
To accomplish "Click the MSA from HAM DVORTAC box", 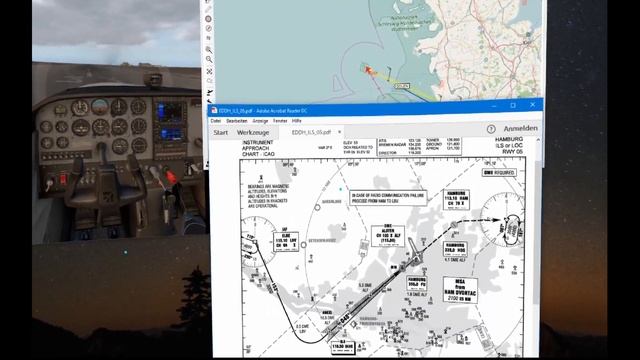I will click(x=460, y=290).
